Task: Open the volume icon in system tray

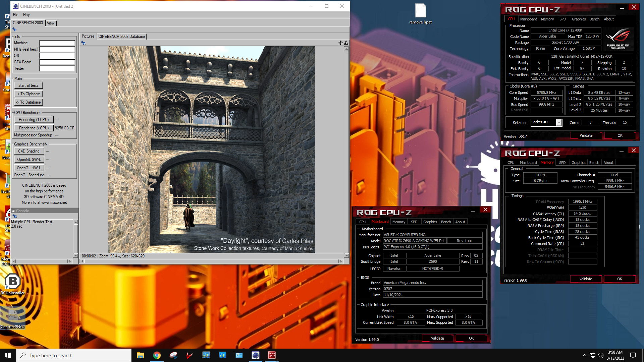Action: coord(601,355)
